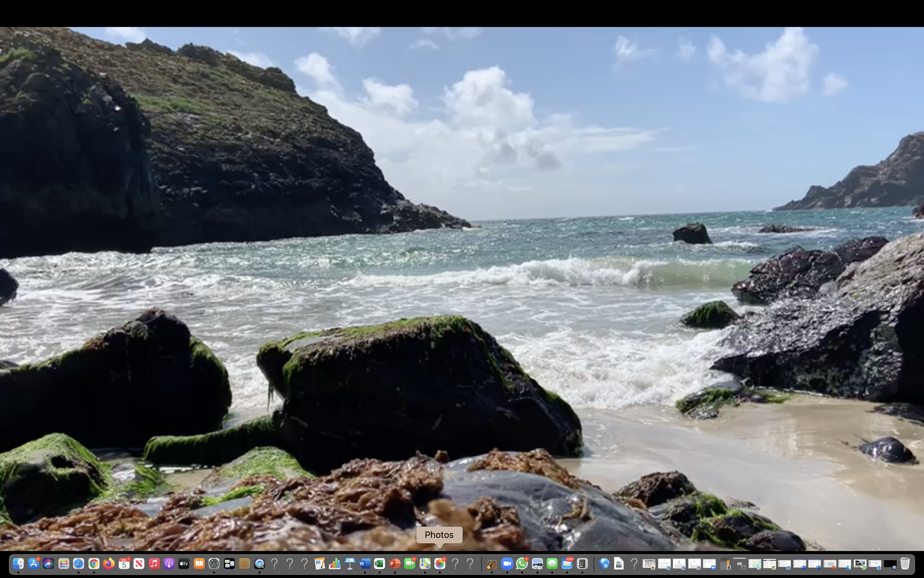
Task: Open the Keynote app
Action: pos(349,564)
